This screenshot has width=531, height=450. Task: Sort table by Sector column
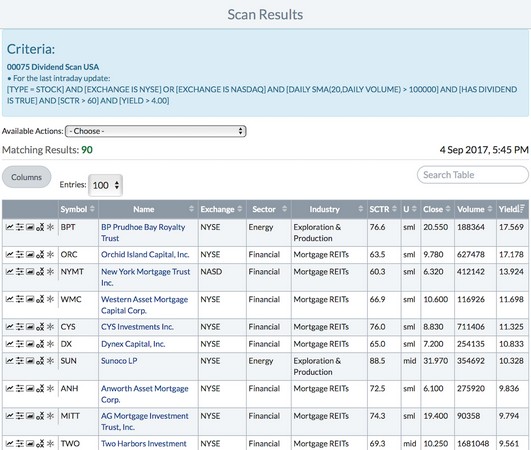(x=269, y=210)
